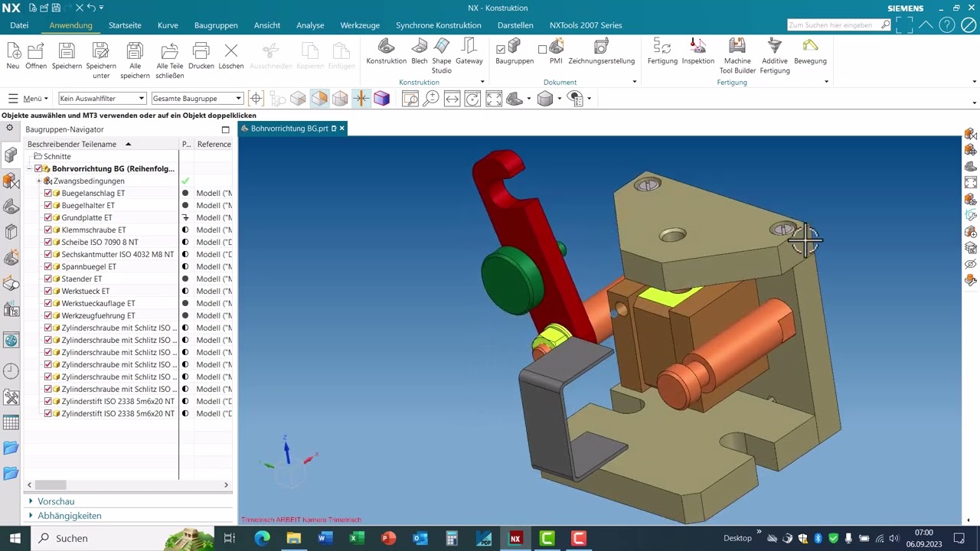Uncheck the Klemmschraube ET checkbox
980x551 pixels.
pos(48,230)
